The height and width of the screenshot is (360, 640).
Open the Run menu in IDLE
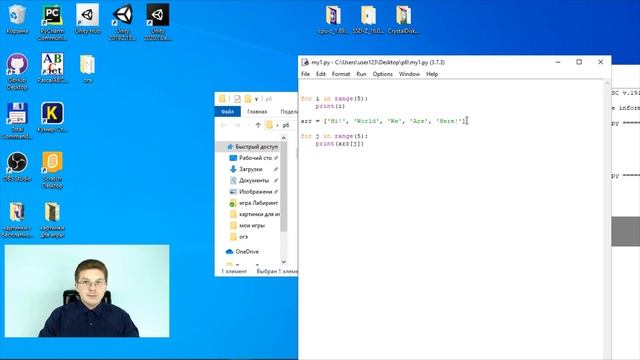(x=361, y=74)
